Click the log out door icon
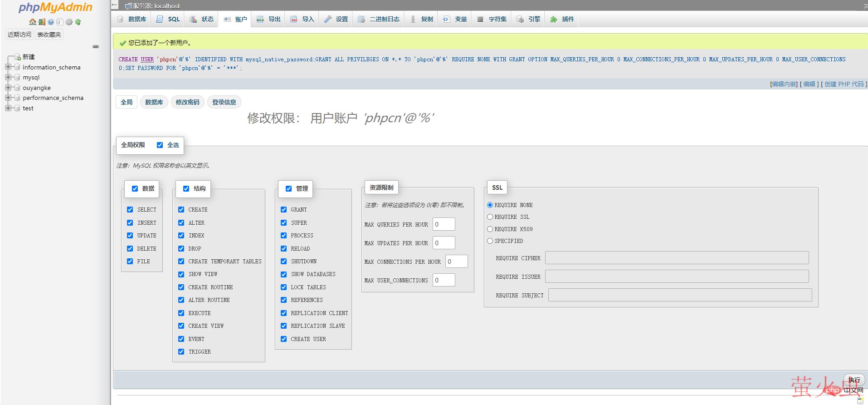The image size is (868, 405). pos(42,22)
